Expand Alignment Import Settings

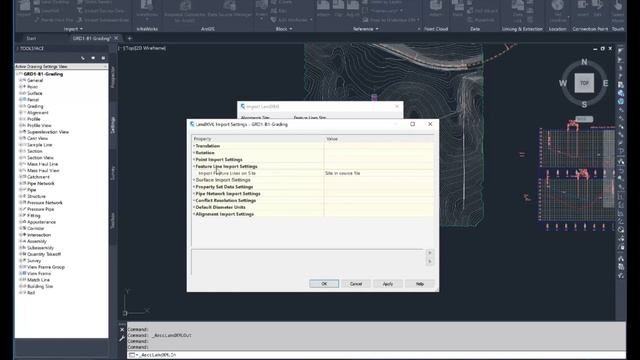[194, 214]
